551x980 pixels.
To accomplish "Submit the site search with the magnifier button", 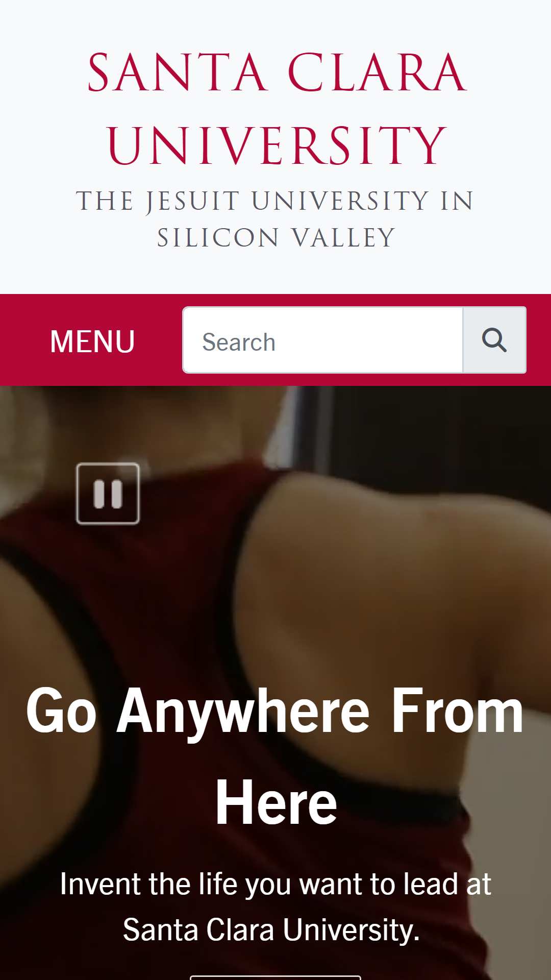I will (x=494, y=340).
